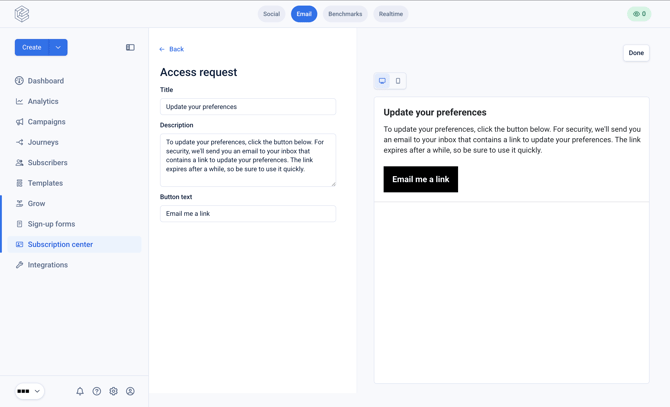Click the Templates icon in the sidebar
The width and height of the screenshot is (670, 407).
click(x=19, y=183)
